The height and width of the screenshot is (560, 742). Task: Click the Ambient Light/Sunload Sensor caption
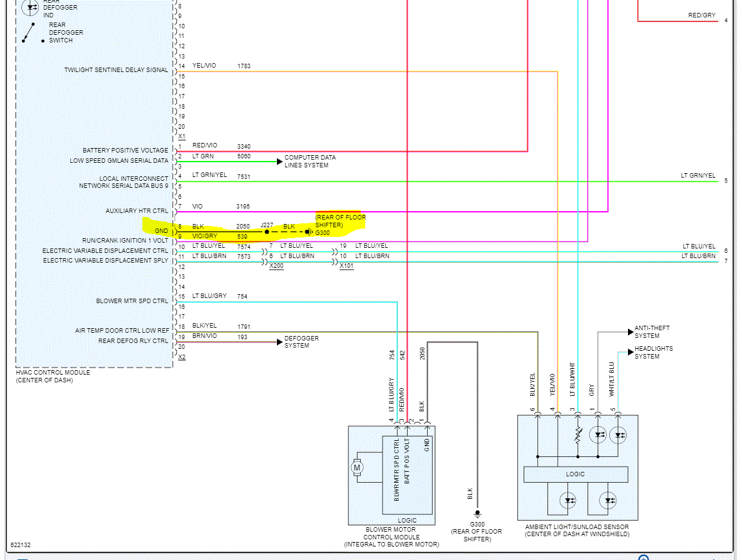tap(576, 530)
